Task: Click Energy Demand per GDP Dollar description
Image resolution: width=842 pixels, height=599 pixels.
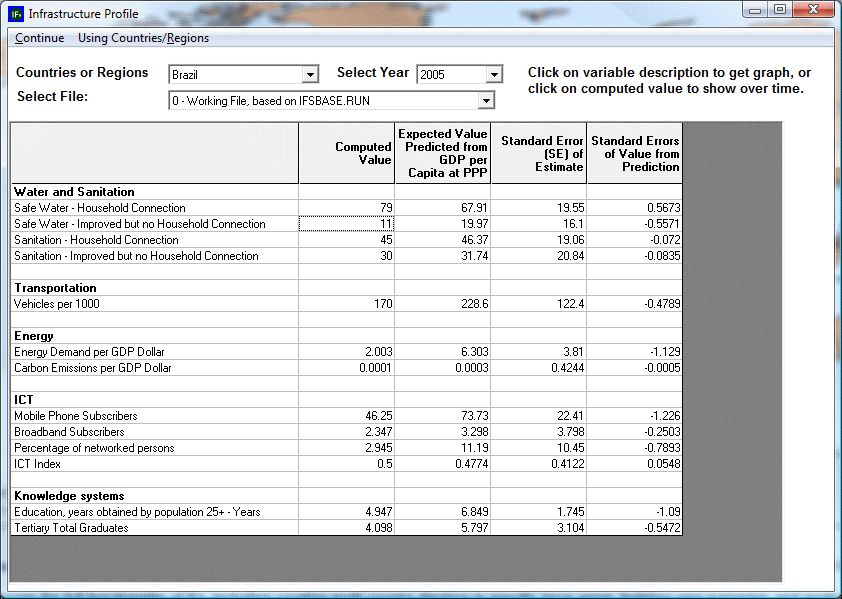Action: [90, 352]
